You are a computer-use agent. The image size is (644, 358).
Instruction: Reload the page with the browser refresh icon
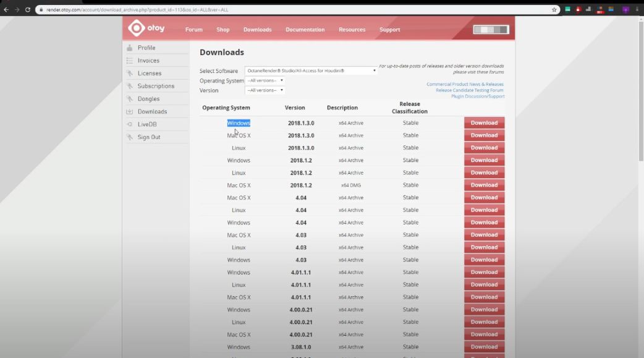pyautogui.click(x=28, y=10)
